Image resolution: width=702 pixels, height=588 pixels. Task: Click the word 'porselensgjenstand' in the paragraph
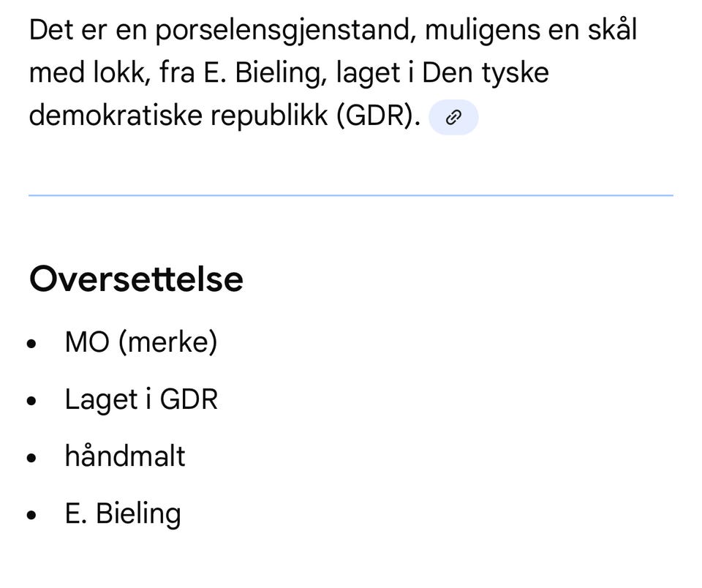tap(283, 32)
